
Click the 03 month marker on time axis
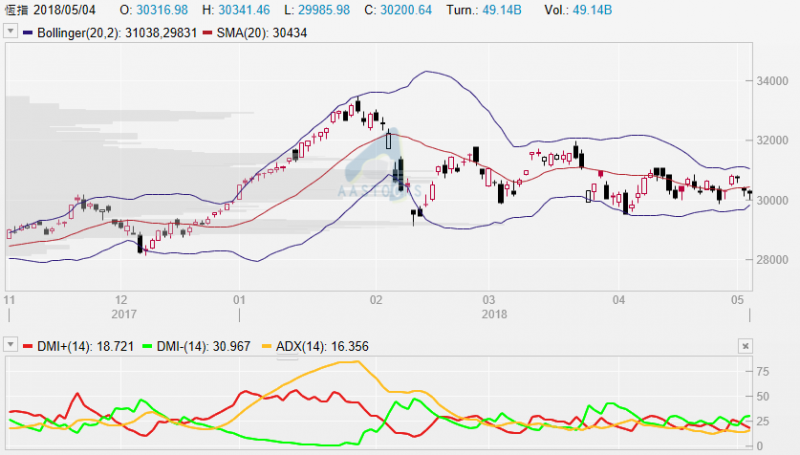488,299
